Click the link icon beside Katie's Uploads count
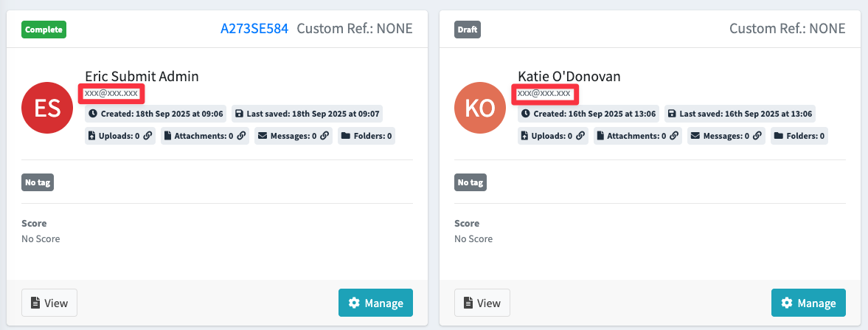The width and height of the screenshot is (868, 330). click(580, 136)
